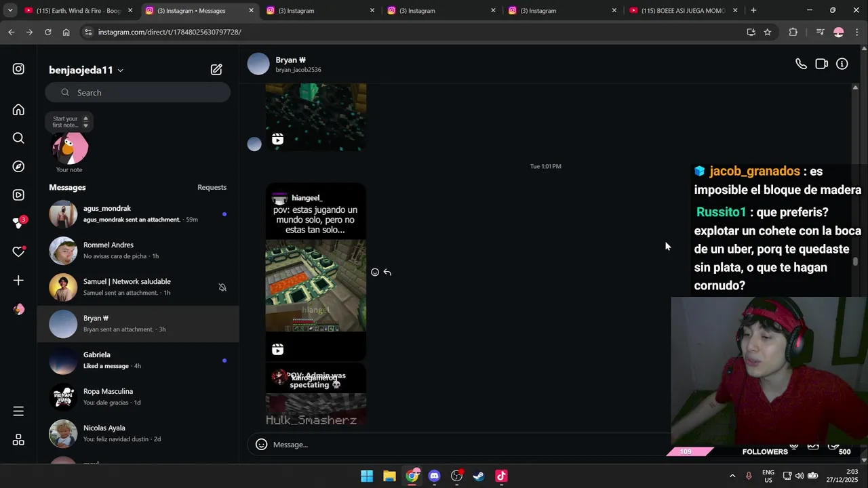Open Ropa Masculina conversation
Screen dimensions: 868x488
click(138, 397)
